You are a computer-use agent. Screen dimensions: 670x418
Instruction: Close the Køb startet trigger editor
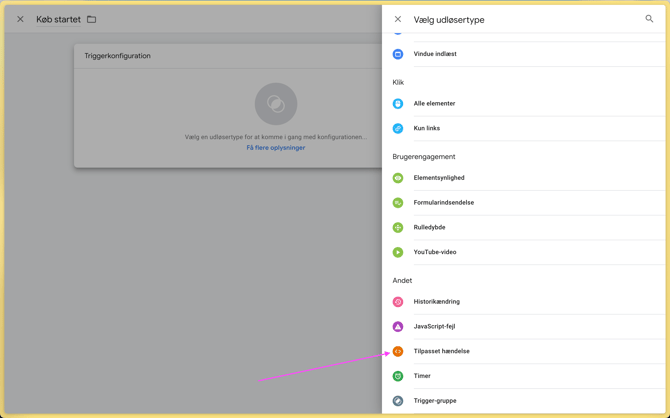pos(20,19)
